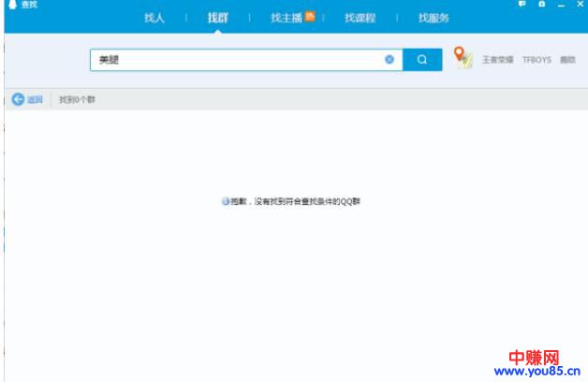
Task: Click the title bar icon left of minimize
Action: pyautogui.click(x=541, y=5)
